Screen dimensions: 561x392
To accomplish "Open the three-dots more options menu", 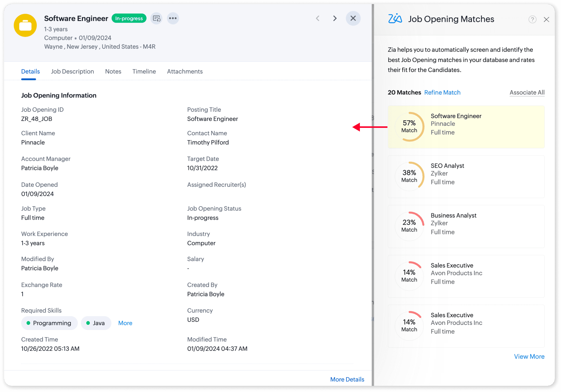I will (x=173, y=18).
